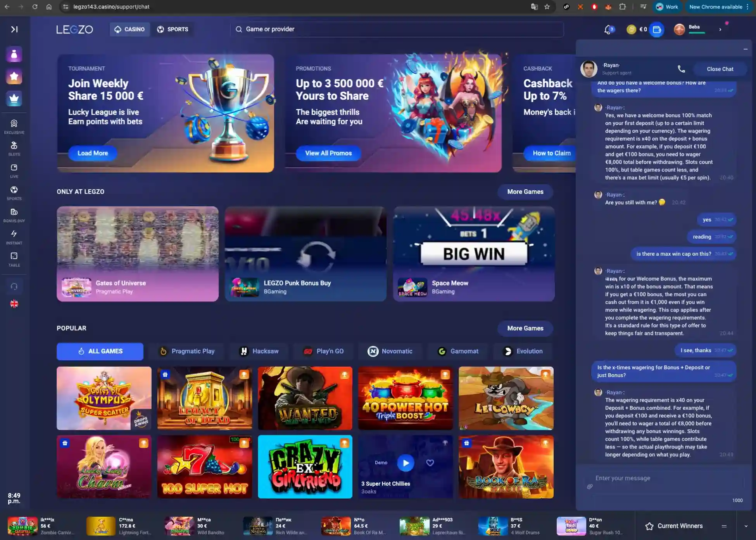This screenshot has height=540, width=756.
Task: Click More Games for Only at Legzo
Action: (x=525, y=192)
